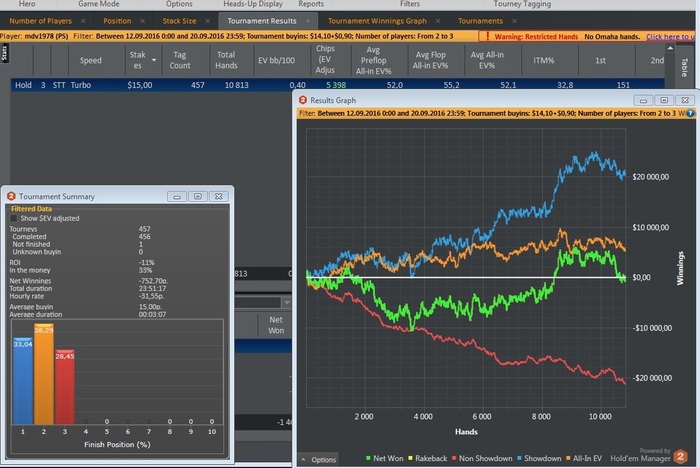Screen dimensions: 700x468
Task: Click the Total duration value 23:51:17
Action: click(x=152, y=288)
